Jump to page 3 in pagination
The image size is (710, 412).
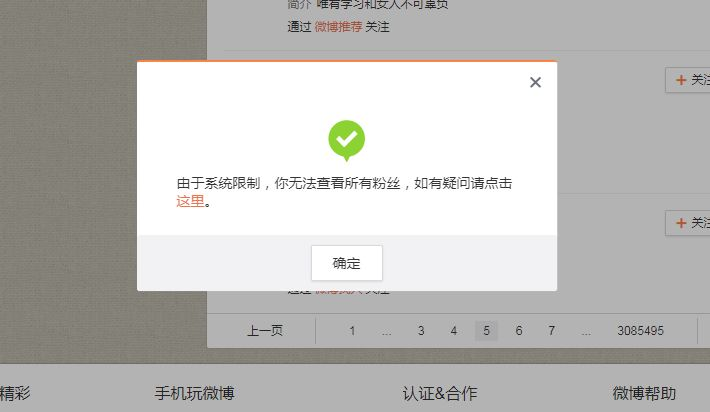tap(421, 331)
